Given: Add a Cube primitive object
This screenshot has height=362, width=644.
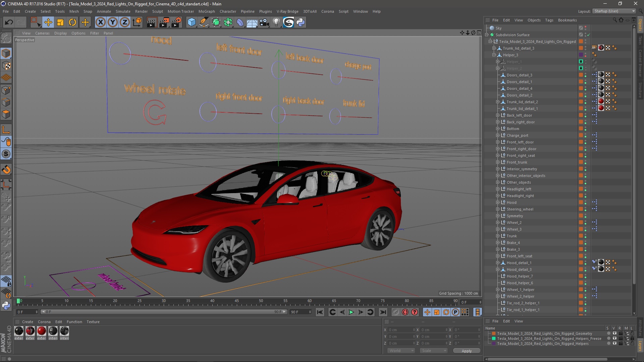Looking at the screenshot, I should tap(192, 22).
